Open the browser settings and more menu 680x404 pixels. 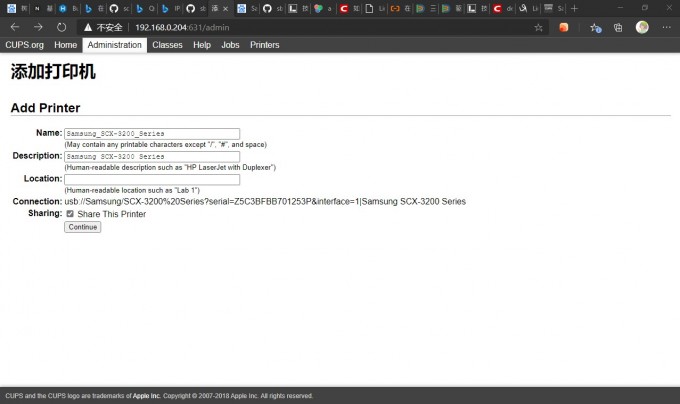(667, 27)
